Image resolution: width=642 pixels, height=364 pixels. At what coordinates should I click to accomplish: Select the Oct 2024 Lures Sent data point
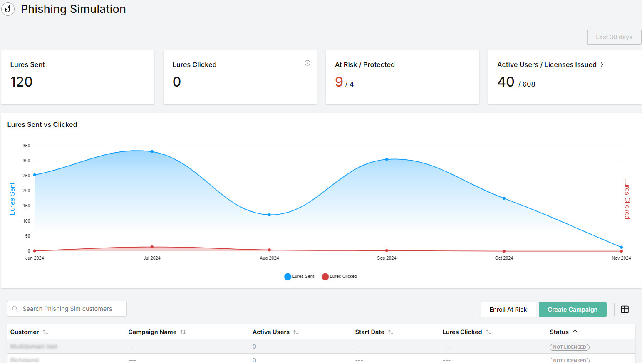click(x=504, y=198)
